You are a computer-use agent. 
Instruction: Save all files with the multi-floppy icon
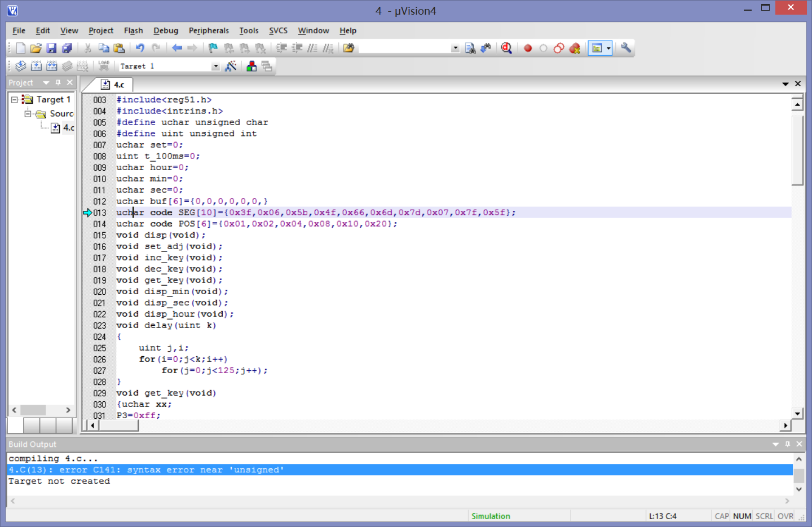pos(67,48)
